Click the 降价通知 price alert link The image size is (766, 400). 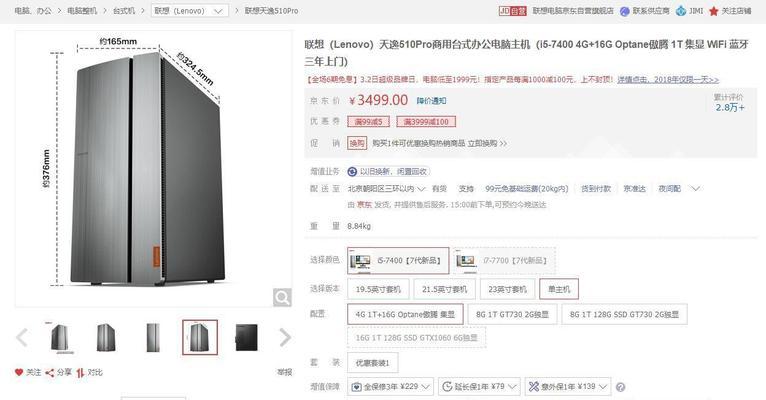(x=431, y=101)
